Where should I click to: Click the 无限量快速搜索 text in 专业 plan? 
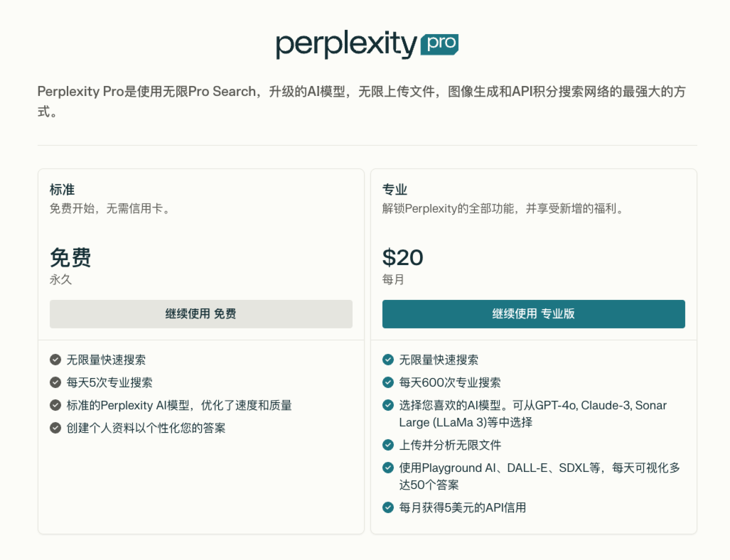[439, 360]
